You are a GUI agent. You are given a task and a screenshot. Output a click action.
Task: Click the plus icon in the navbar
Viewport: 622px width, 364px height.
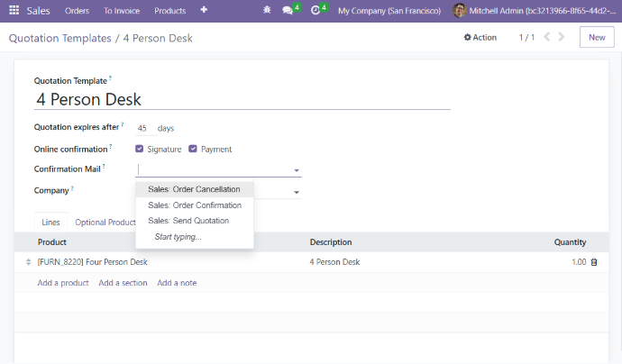(204, 11)
